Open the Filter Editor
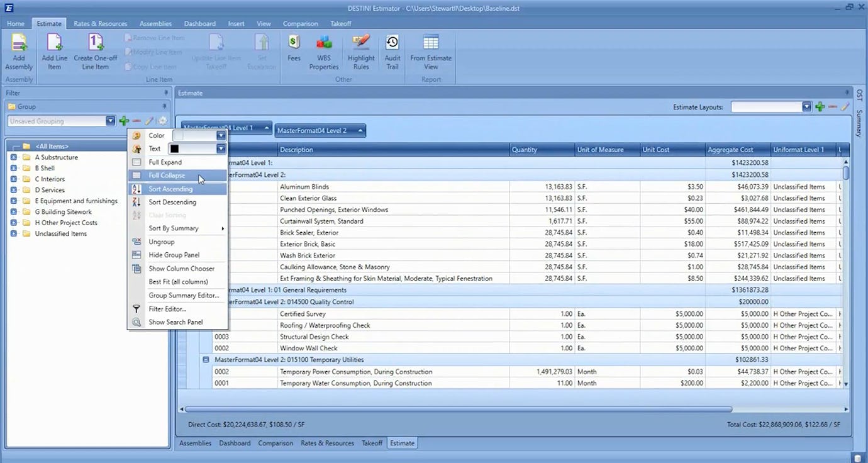Viewport: 868px width, 463px height. 167,309
